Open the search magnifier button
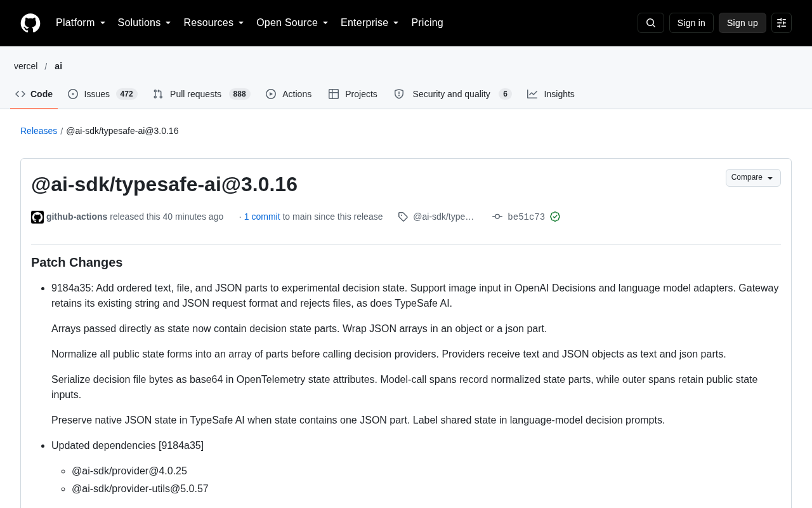 pyautogui.click(x=651, y=23)
